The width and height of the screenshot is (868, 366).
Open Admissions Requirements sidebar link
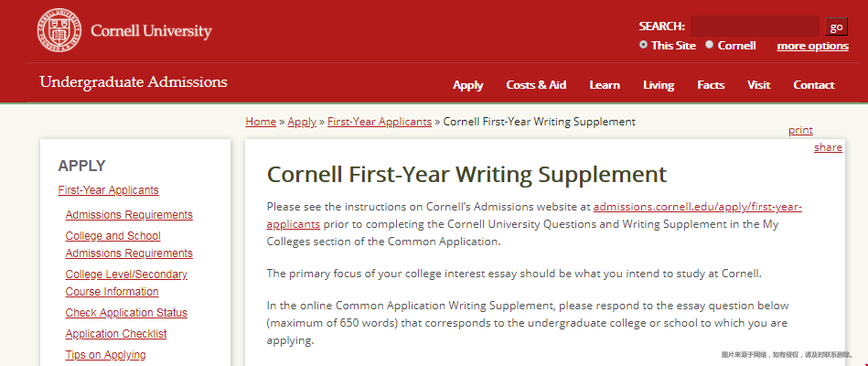point(129,215)
